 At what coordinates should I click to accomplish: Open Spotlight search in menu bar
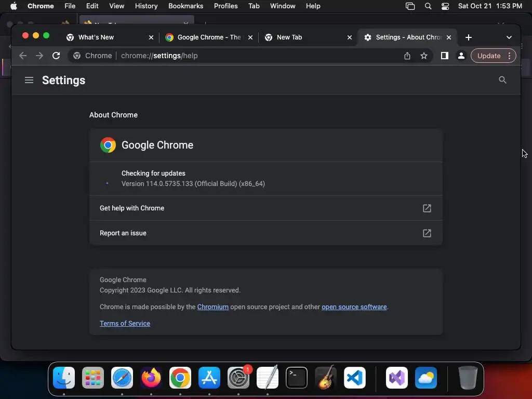[x=428, y=6]
